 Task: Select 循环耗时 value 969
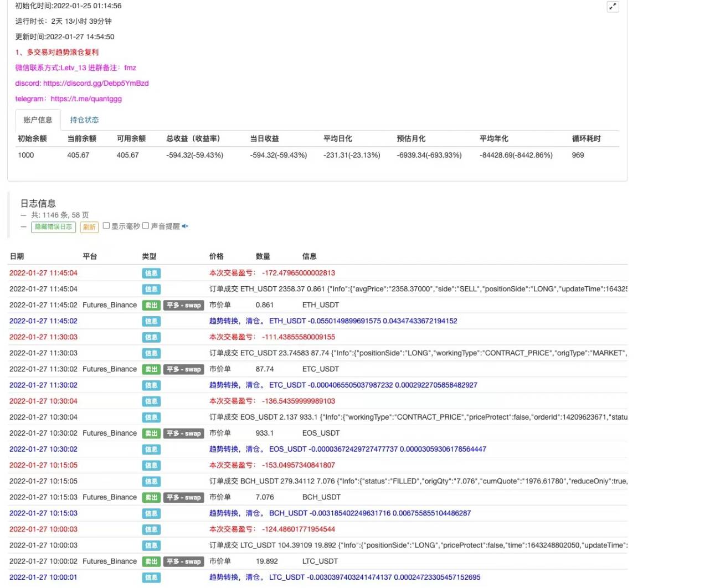tap(578, 155)
